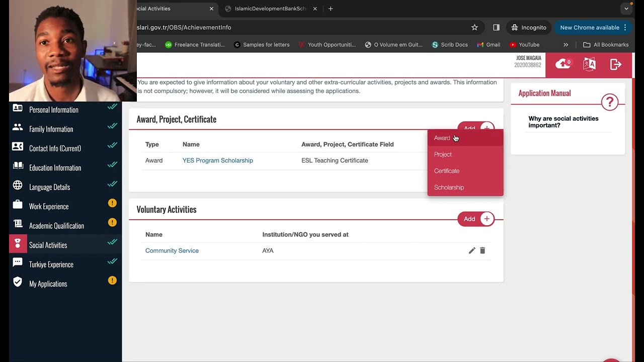Click the logout icon in header
The image size is (644, 362).
[616, 64]
